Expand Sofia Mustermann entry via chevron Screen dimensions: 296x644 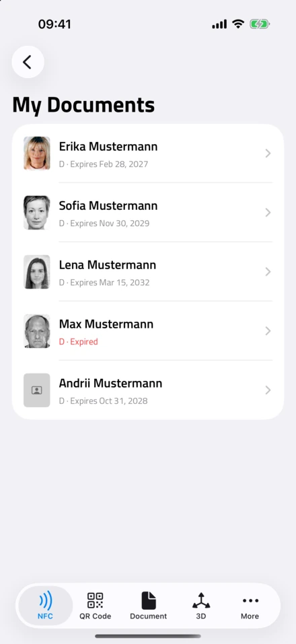click(268, 213)
